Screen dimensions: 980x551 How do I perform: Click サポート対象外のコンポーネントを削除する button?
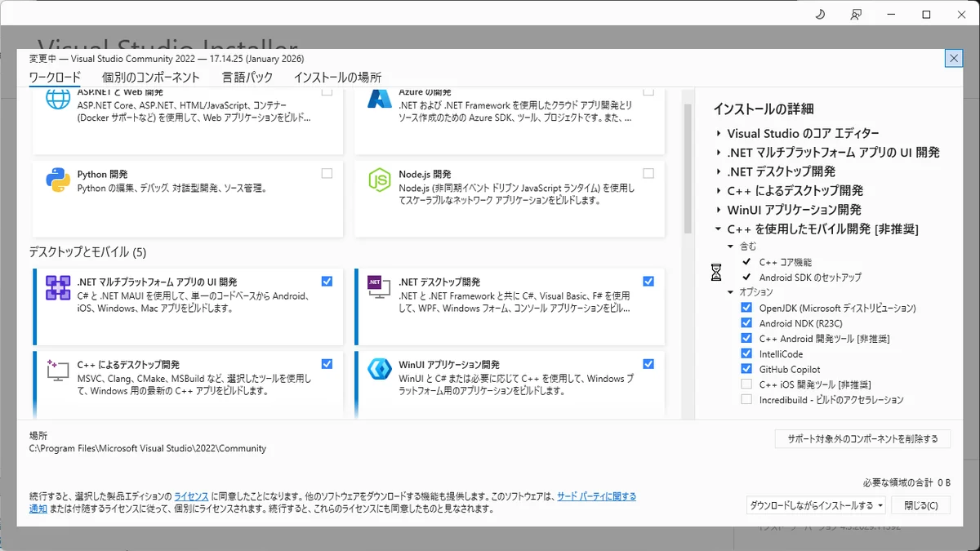pyautogui.click(x=862, y=439)
